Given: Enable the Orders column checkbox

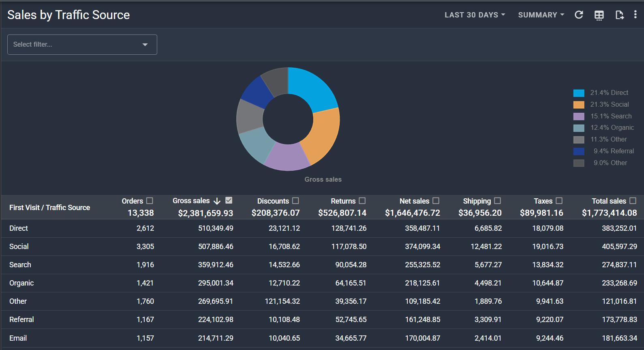Looking at the screenshot, I should coord(150,201).
